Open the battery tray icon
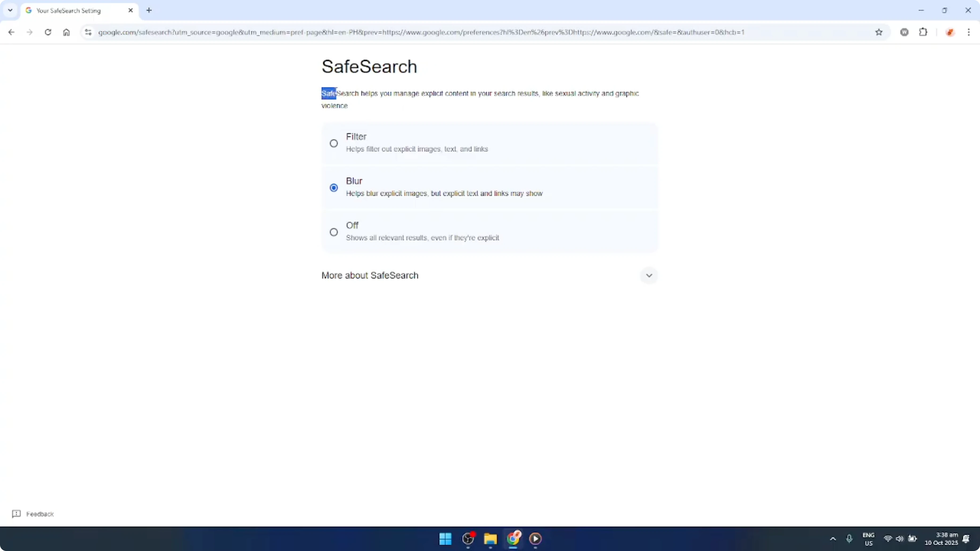 pos(912,538)
